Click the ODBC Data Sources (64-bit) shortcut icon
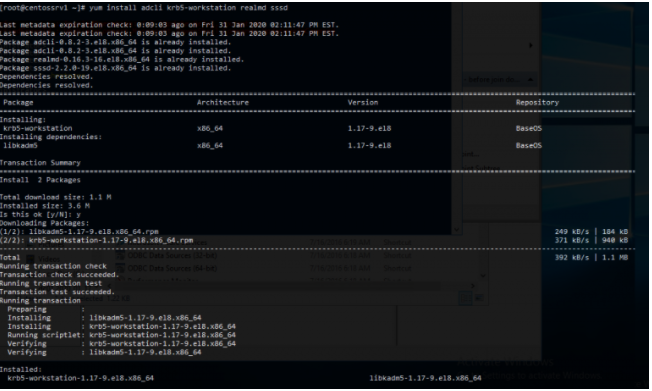Image resolution: width=652 pixels, height=391 pixels. 120,268
